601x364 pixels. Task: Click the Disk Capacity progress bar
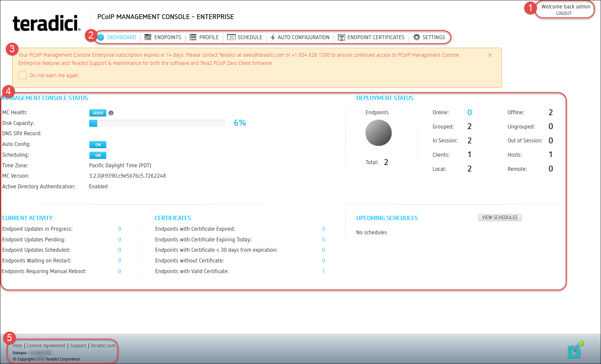click(x=157, y=123)
